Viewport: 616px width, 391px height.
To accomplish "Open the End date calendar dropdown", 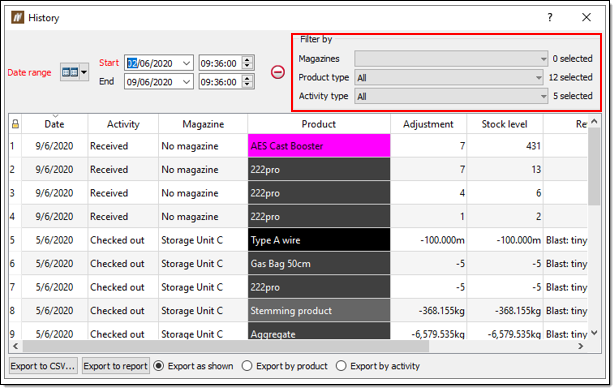I will click(187, 82).
